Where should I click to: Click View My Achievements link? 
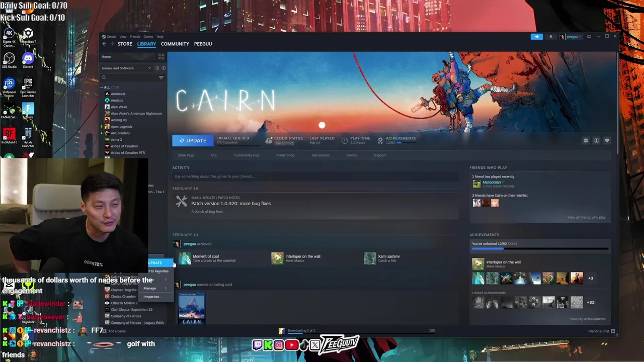(x=587, y=319)
